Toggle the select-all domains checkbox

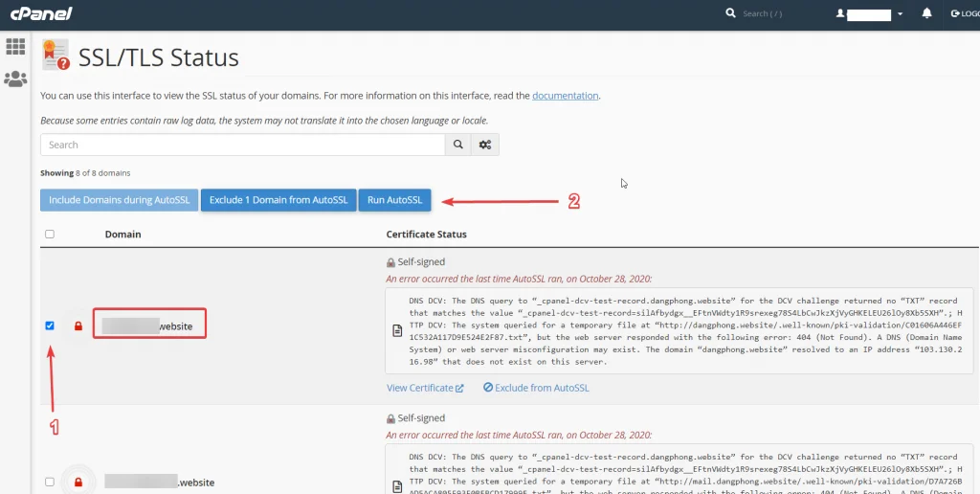(50, 234)
